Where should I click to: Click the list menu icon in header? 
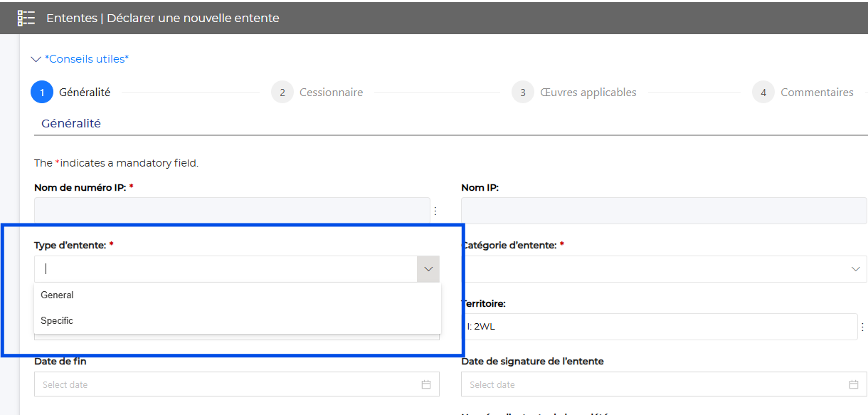coord(26,18)
